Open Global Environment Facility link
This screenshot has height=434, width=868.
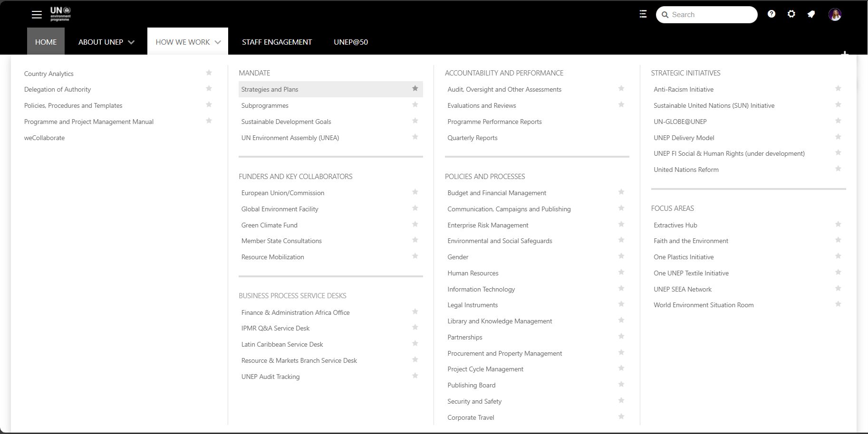tap(280, 209)
